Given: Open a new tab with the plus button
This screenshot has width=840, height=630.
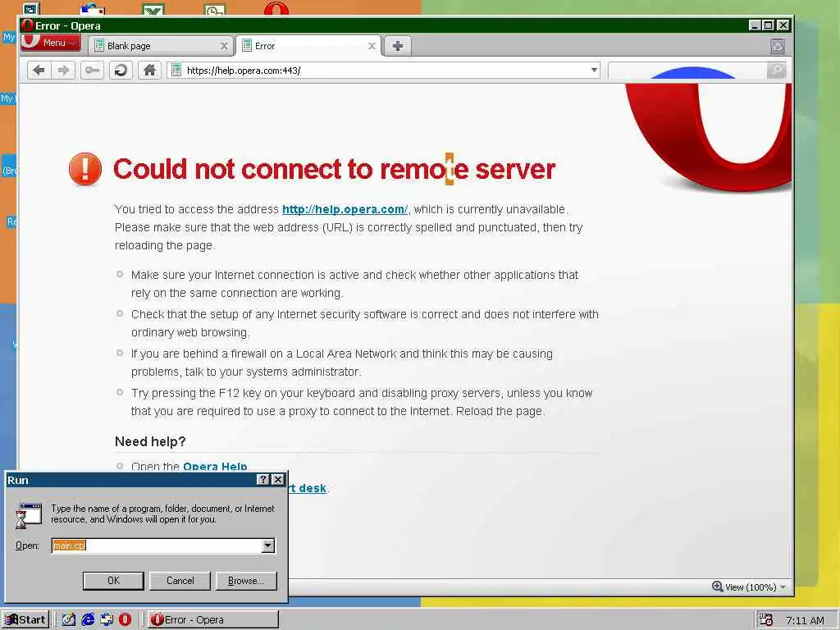Looking at the screenshot, I should tap(398, 46).
